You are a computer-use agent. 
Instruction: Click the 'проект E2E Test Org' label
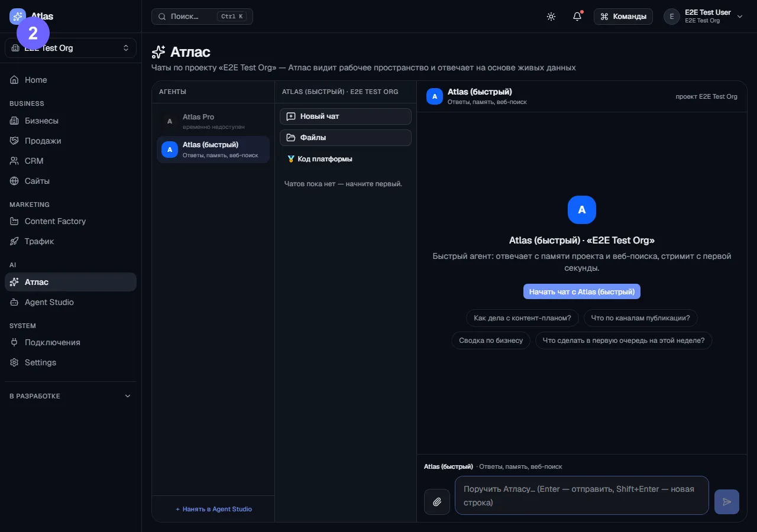[x=707, y=96]
